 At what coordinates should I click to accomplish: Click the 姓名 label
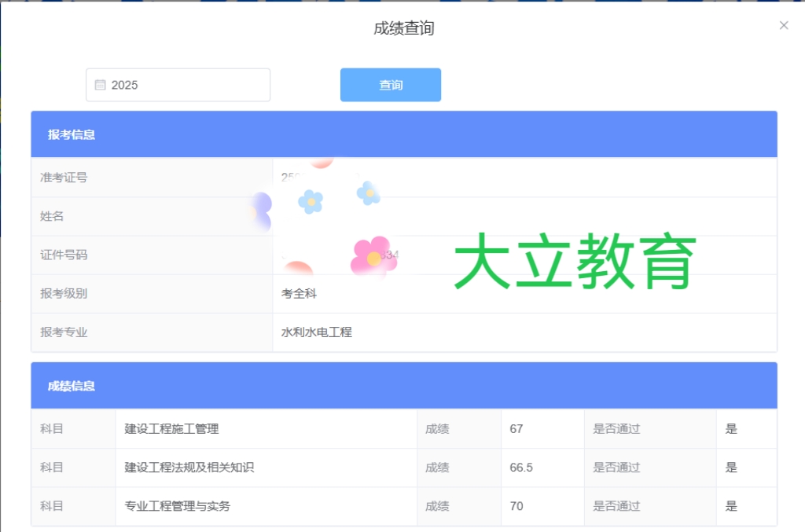point(52,216)
